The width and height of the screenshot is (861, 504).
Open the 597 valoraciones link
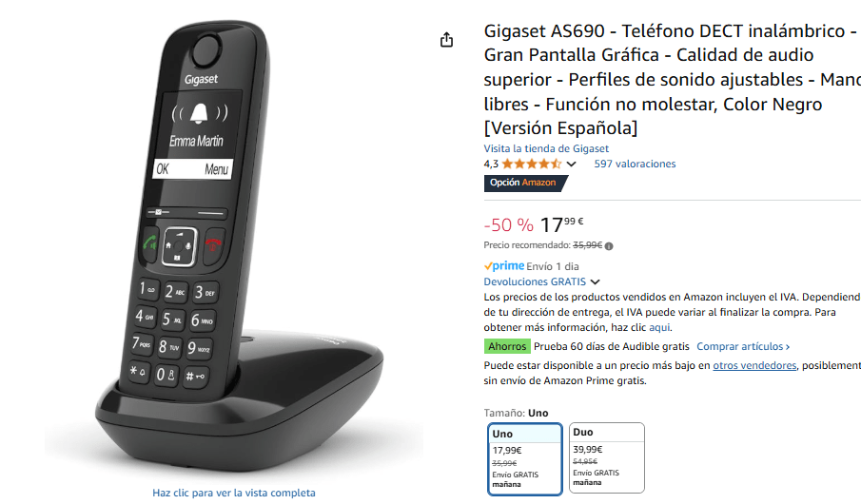click(x=635, y=164)
